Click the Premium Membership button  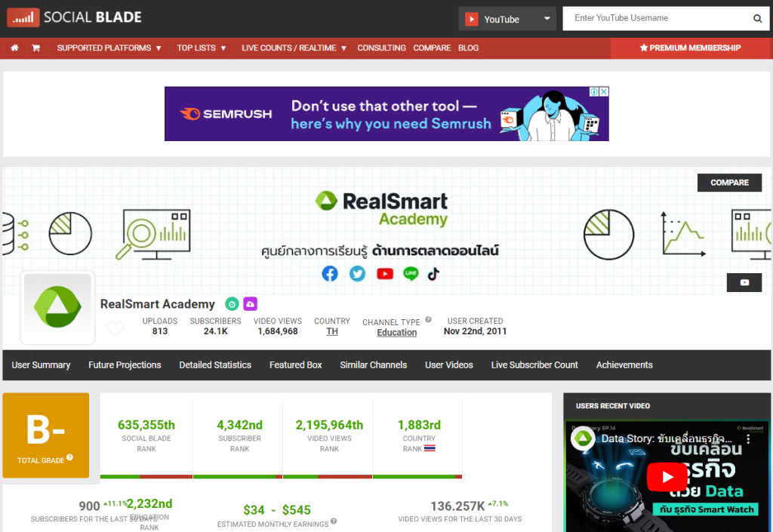(690, 48)
